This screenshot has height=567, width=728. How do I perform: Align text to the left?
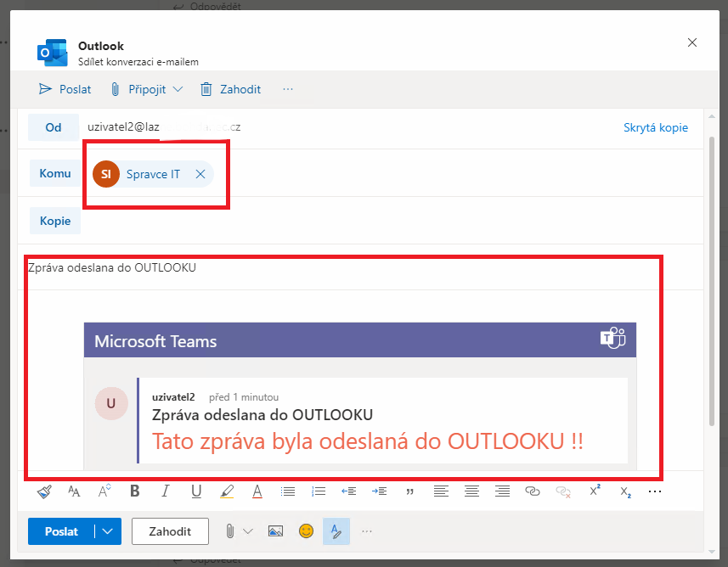(x=441, y=491)
